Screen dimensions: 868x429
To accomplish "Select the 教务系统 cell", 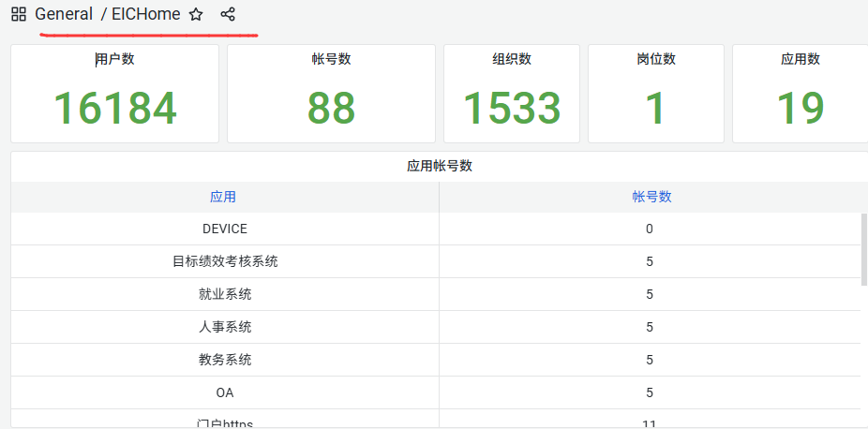I will pos(225,360).
